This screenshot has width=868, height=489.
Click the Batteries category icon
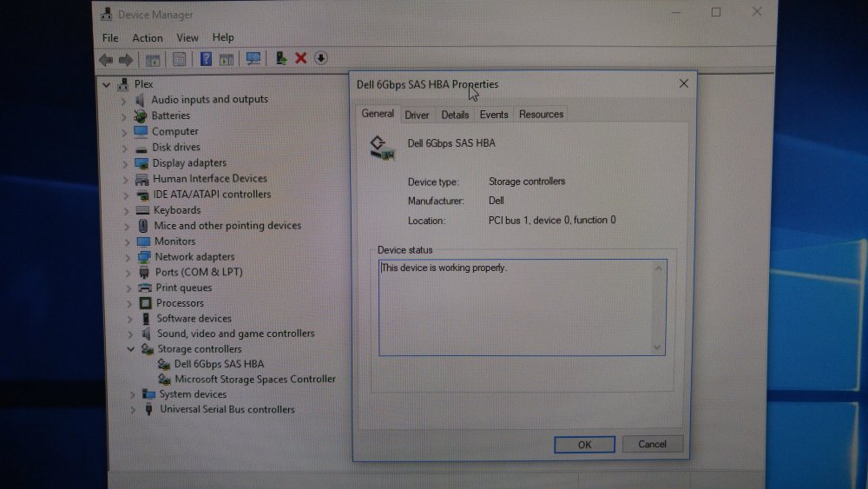click(141, 116)
